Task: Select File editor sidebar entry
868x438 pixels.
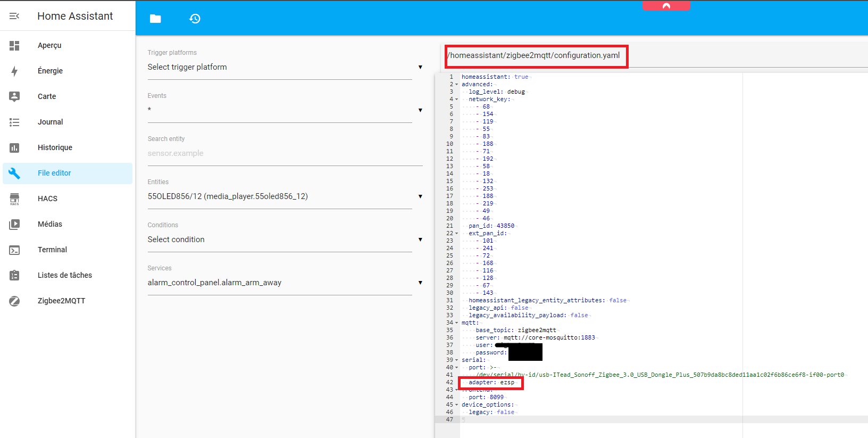Action: click(x=68, y=173)
